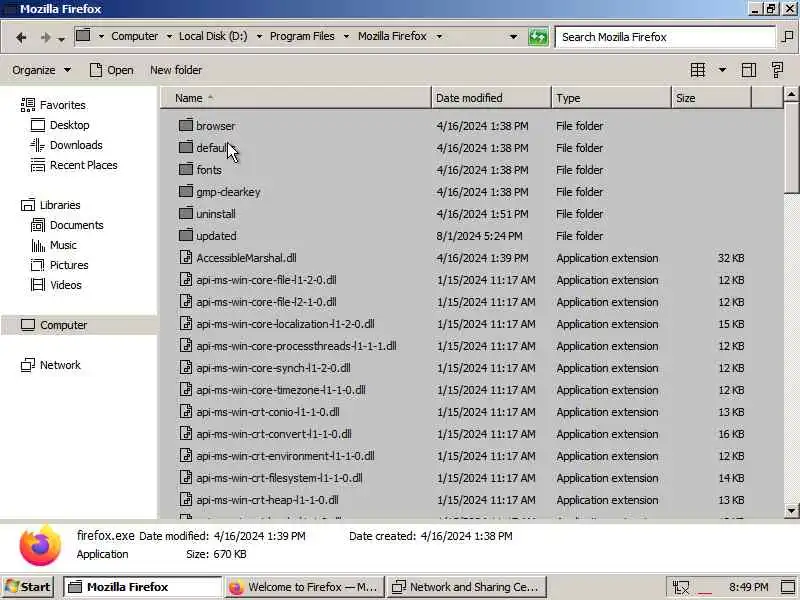Click api-ms-win-crt-environment-l1-1-0.dll name
The height and width of the screenshot is (600, 800).
click(x=285, y=456)
